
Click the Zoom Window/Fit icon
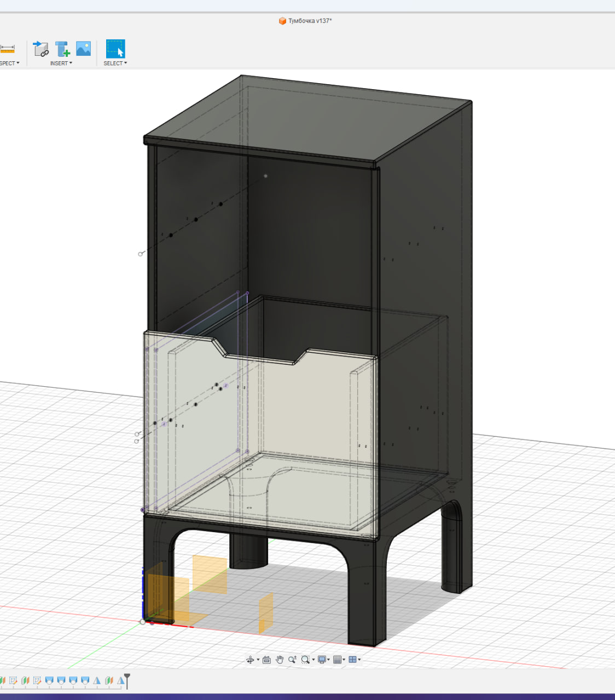tap(305, 660)
